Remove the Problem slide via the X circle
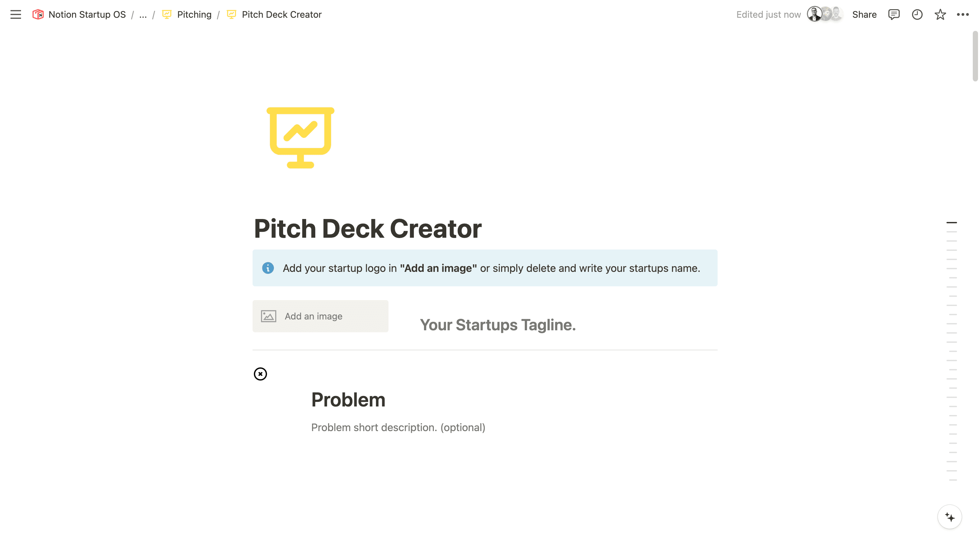This screenshot has height=547, width=980. click(260, 374)
